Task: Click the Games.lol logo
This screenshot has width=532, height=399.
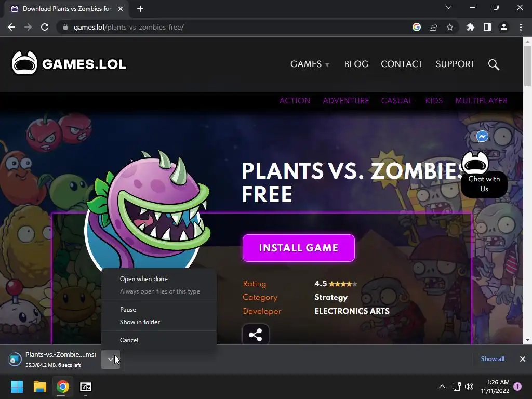Action: click(69, 63)
